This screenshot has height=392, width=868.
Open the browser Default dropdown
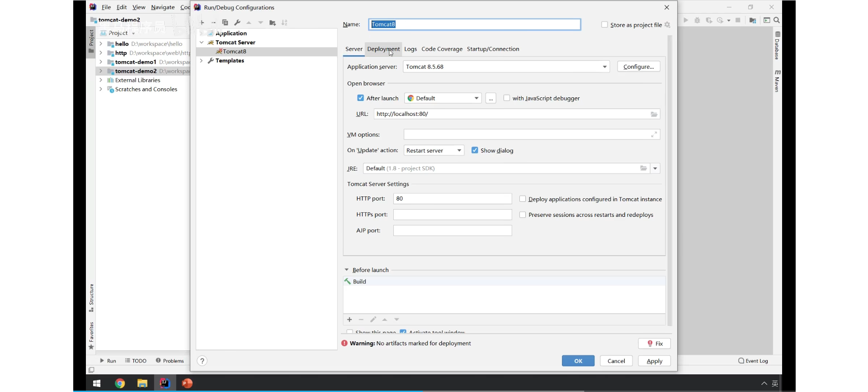(x=443, y=98)
